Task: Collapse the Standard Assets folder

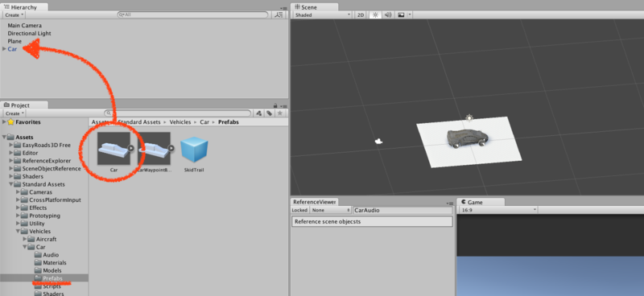Action: point(11,184)
